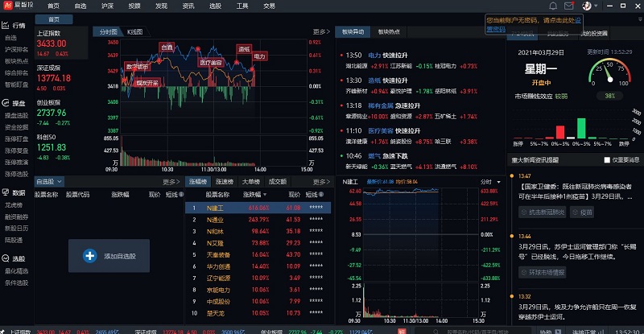Open the 资金挖掘 sidebar link
The image size is (644, 334).
(16, 127)
